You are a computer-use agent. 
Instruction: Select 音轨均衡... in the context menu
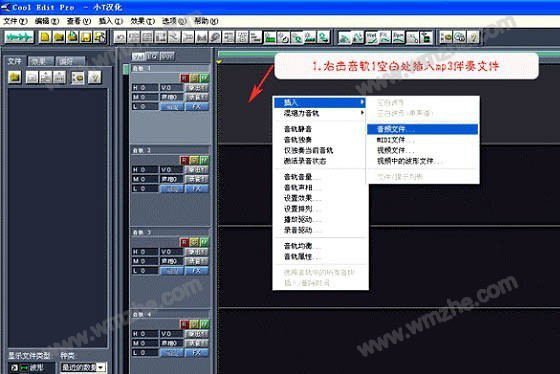tap(320, 246)
